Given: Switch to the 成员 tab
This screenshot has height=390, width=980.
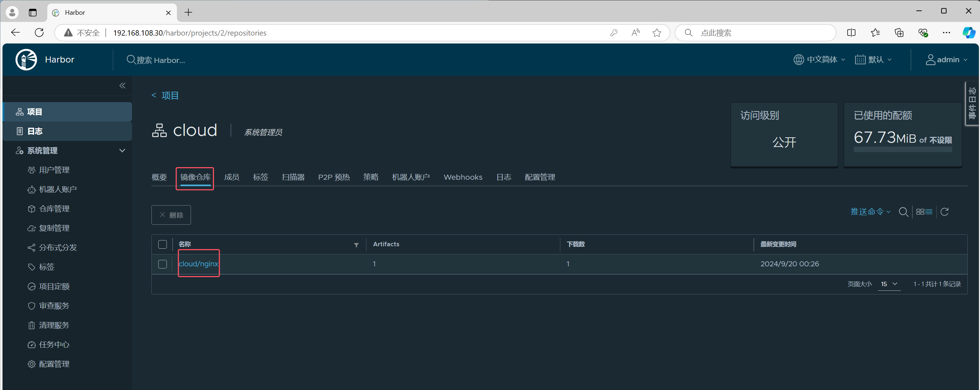Looking at the screenshot, I should (231, 177).
